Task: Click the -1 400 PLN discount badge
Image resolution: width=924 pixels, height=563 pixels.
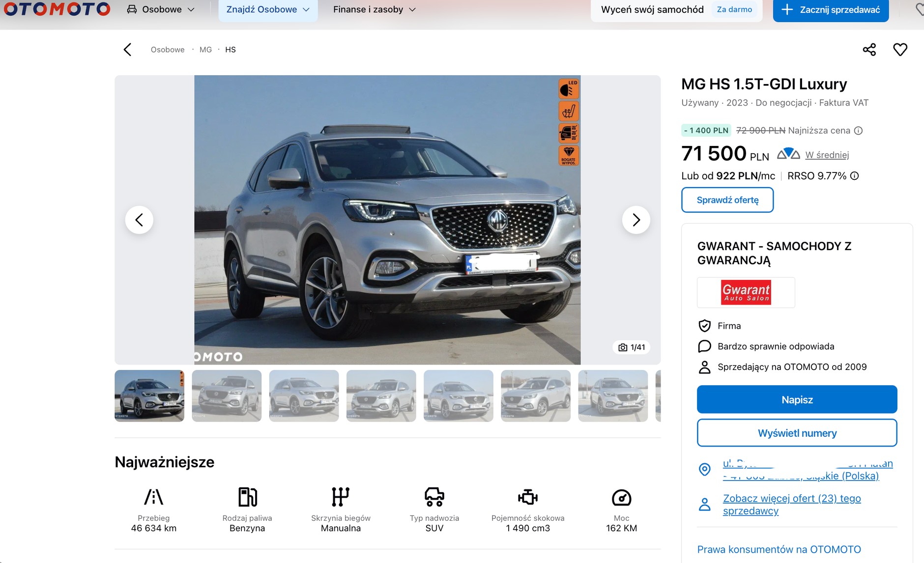Action: coord(706,130)
